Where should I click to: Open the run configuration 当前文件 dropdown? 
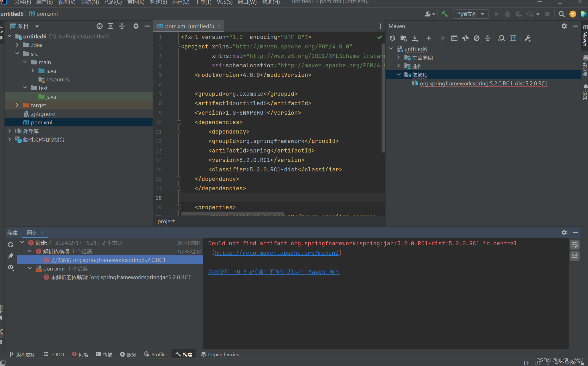point(470,14)
